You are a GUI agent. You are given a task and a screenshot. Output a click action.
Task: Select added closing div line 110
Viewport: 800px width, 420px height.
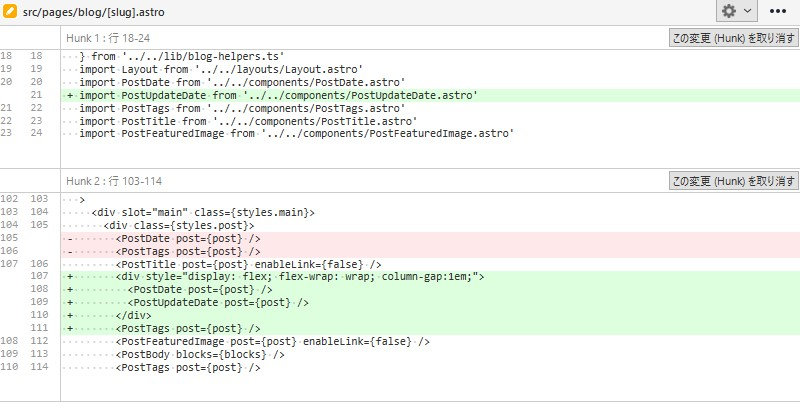[x=430, y=315]
